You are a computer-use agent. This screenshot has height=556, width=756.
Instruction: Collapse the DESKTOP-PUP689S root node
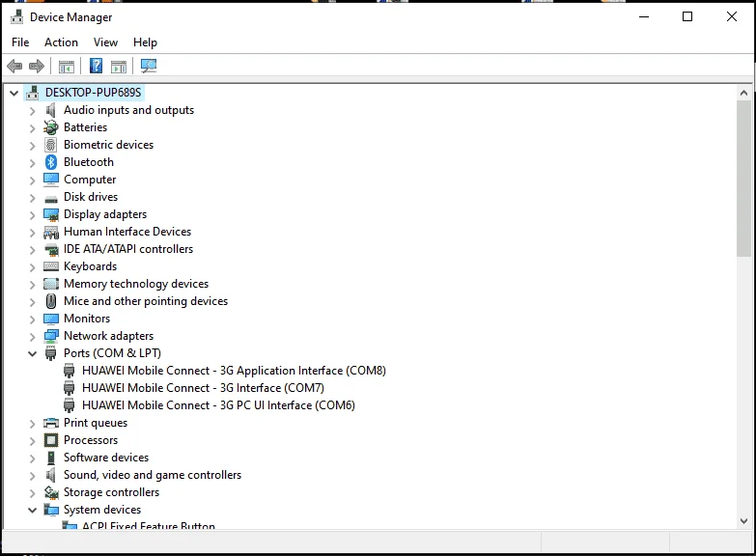pyautogui.click(x=14, y=93)
